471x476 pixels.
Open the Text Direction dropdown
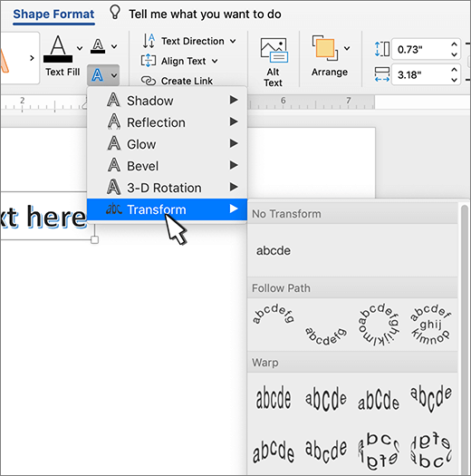tap(189, 41)
